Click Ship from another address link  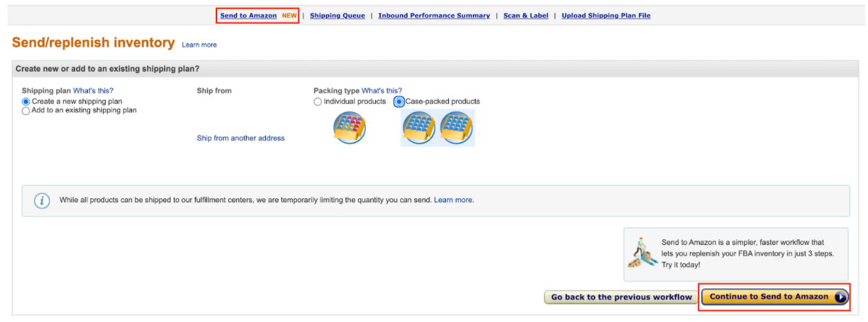click(241, 138)
